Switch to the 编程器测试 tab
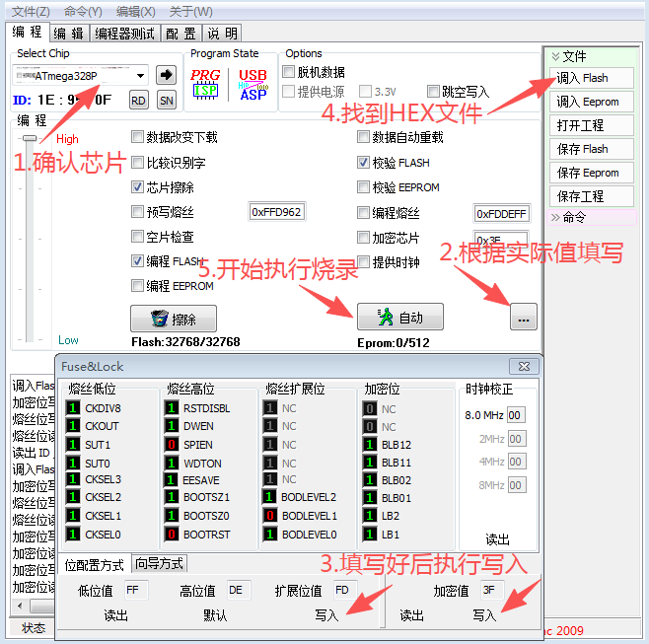Image resolution: width=649 pixels, height=644 pixels. point(124,34)
